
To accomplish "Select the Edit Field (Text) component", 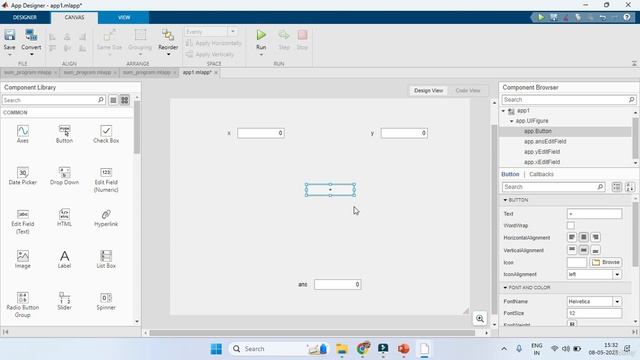I will click(x=23, y=222).
